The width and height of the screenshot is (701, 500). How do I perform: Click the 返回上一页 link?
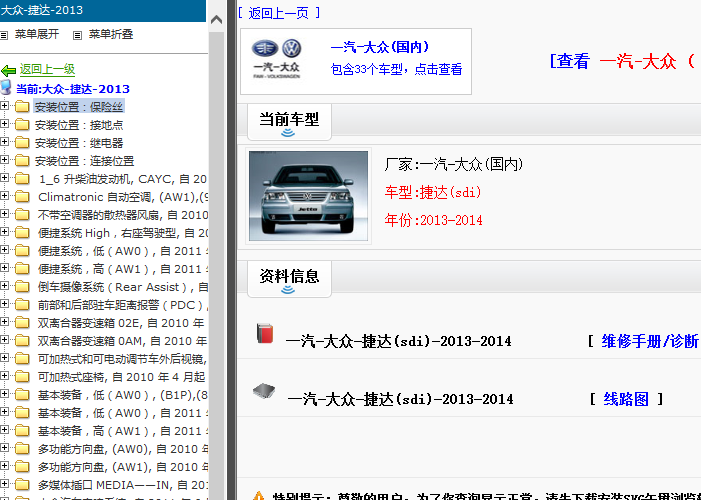point(279,13)
